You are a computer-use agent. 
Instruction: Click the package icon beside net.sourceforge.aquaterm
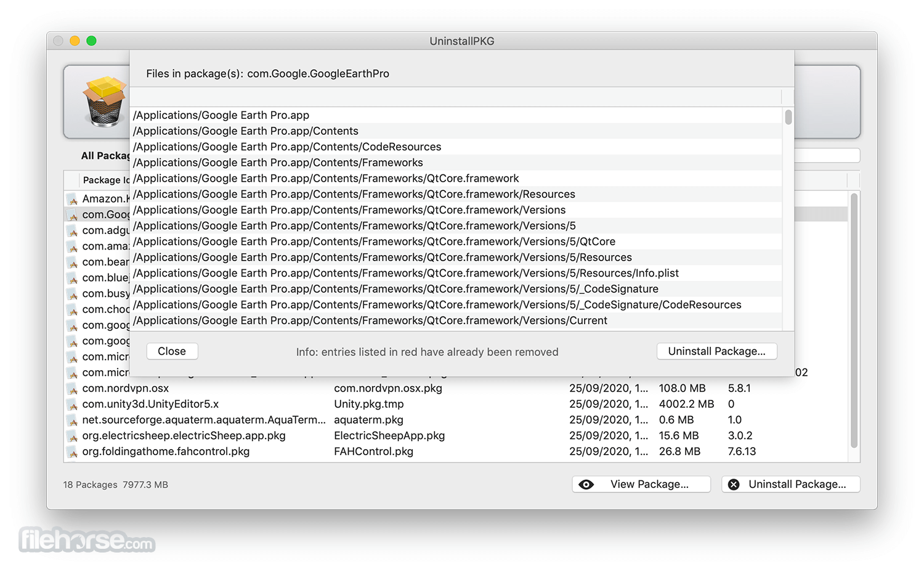tap(73, 420)
